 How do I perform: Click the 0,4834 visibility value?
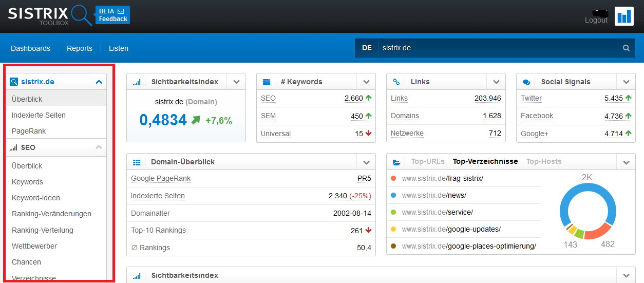163,120
